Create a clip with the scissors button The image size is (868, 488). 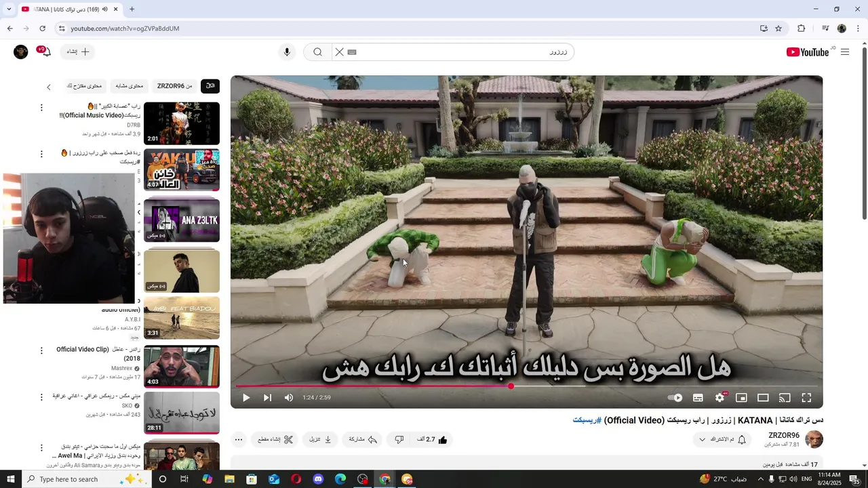pos(275,439)
